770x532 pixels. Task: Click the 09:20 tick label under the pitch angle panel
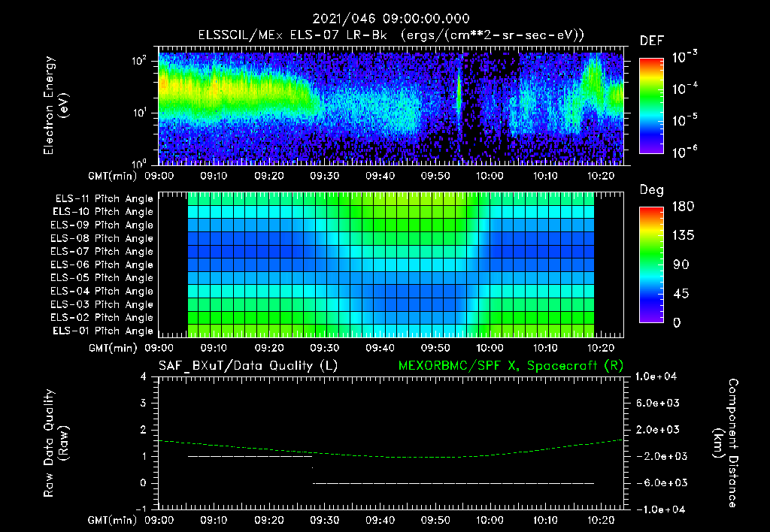(x=269, y=348)
